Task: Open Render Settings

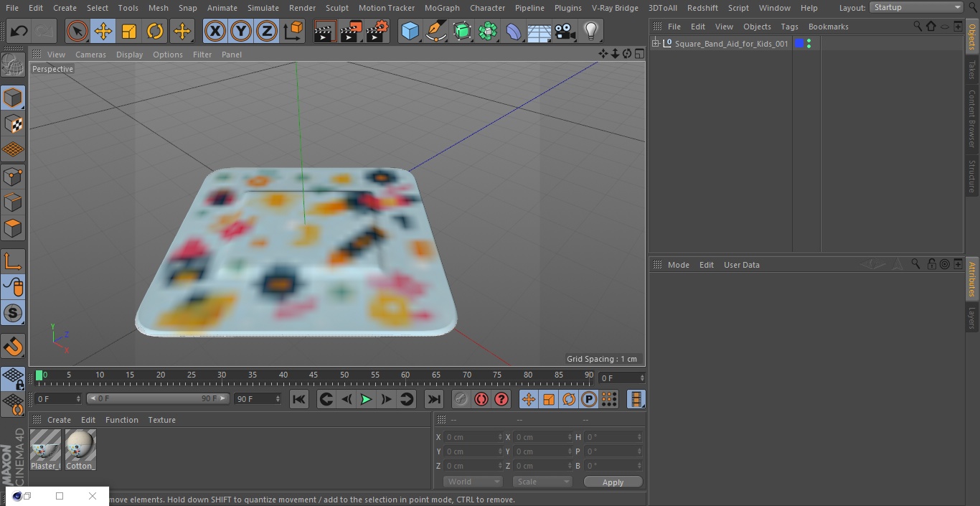Action: point(377,32)
